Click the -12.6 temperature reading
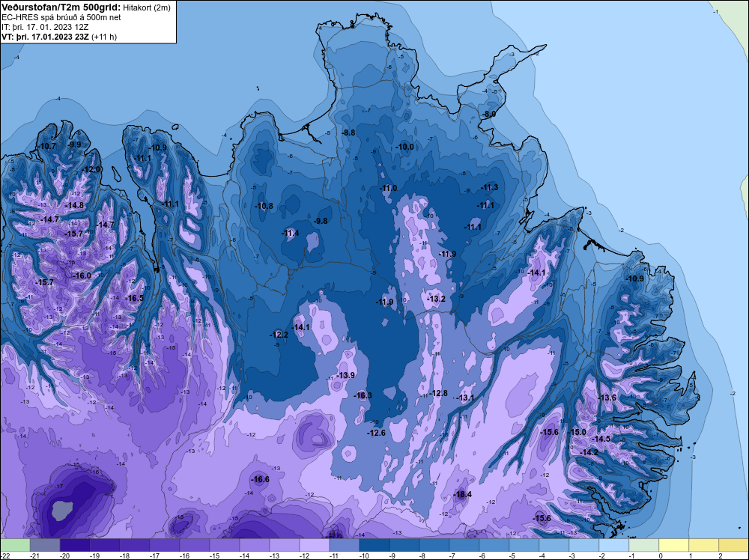Viewport: 749px width, 560px height. (377, 433)
